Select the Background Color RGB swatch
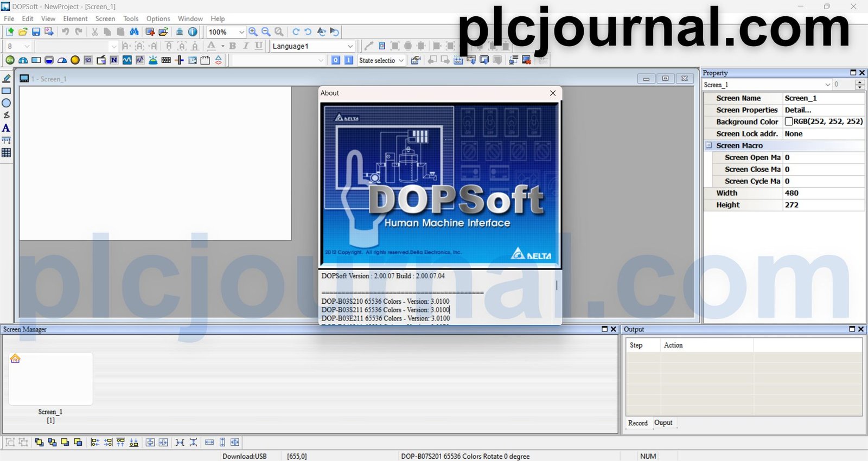Viewport: 868px width, 461px height. click(x=789, y=121)
